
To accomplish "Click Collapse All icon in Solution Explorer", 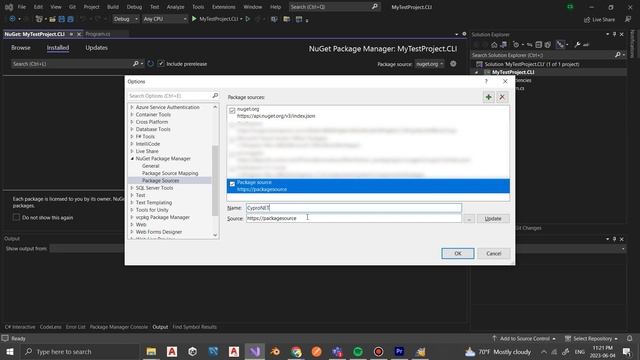I will pos(538,44).
